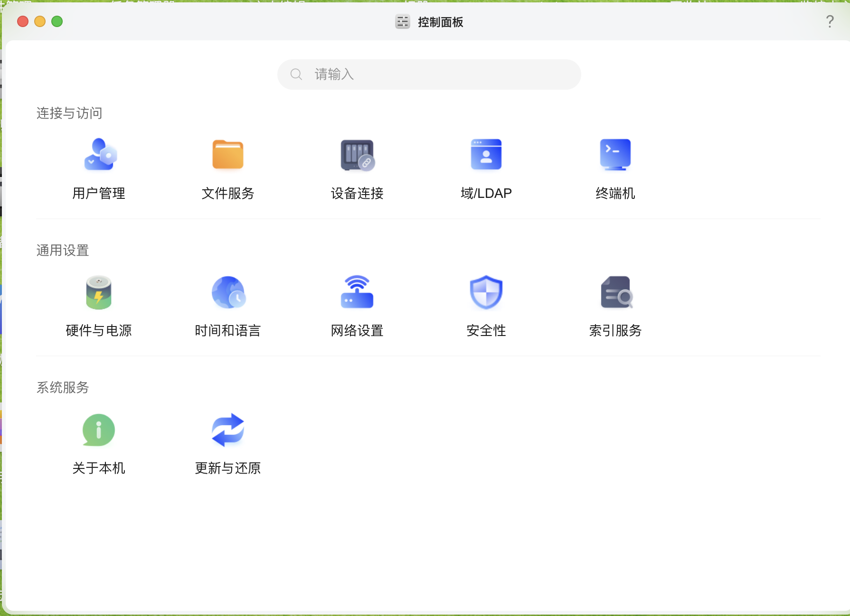This screenshot has width=850, height=616.
Task: Click the 关于本机 label
Action: pos(99,468)
